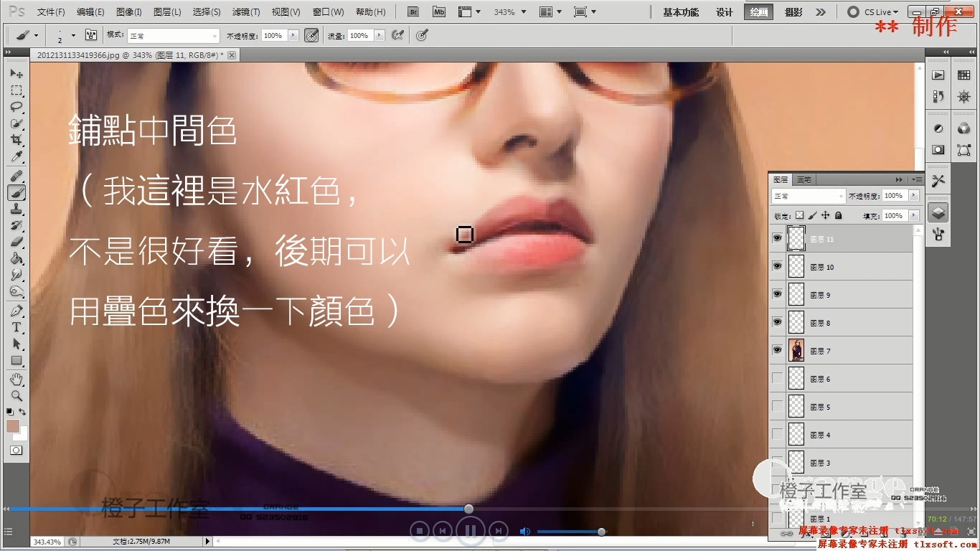Click the foreground color swatch

12,426
